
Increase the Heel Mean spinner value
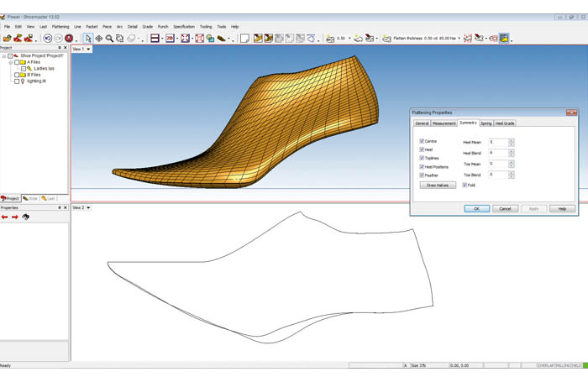512,140
